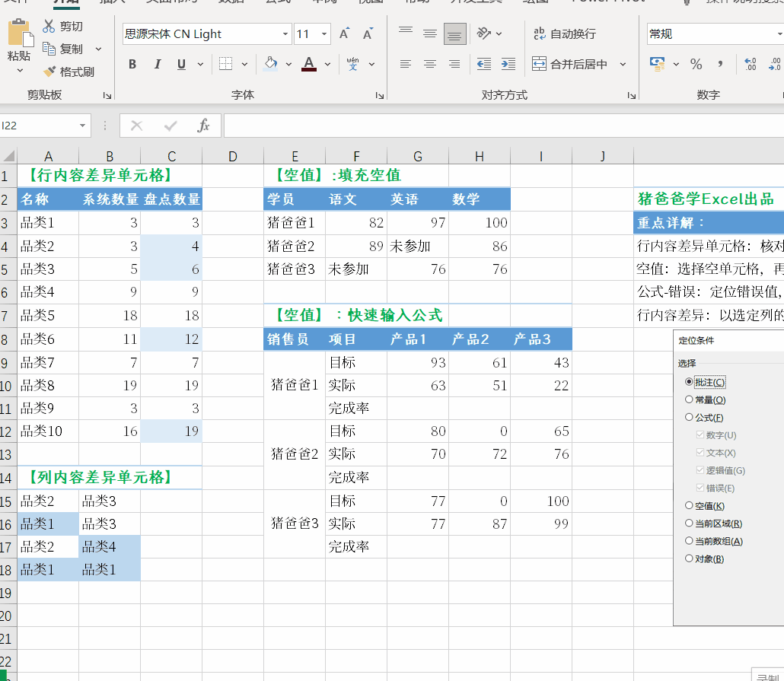Viewport: 784px width, 681px height.
Task: Open the clipboard group dialog launcher
Action: [x=107, y=95]
